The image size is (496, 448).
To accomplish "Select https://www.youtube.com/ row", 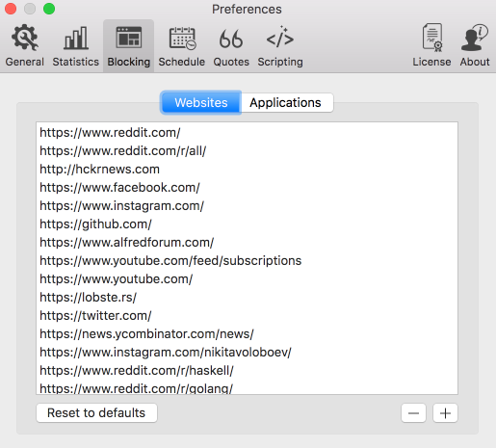I will click(x=247, y=278).
